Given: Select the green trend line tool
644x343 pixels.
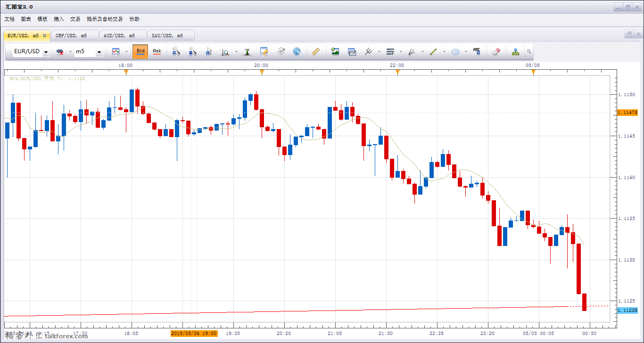Looking at the screenshot, I should [x=434, y=51].
